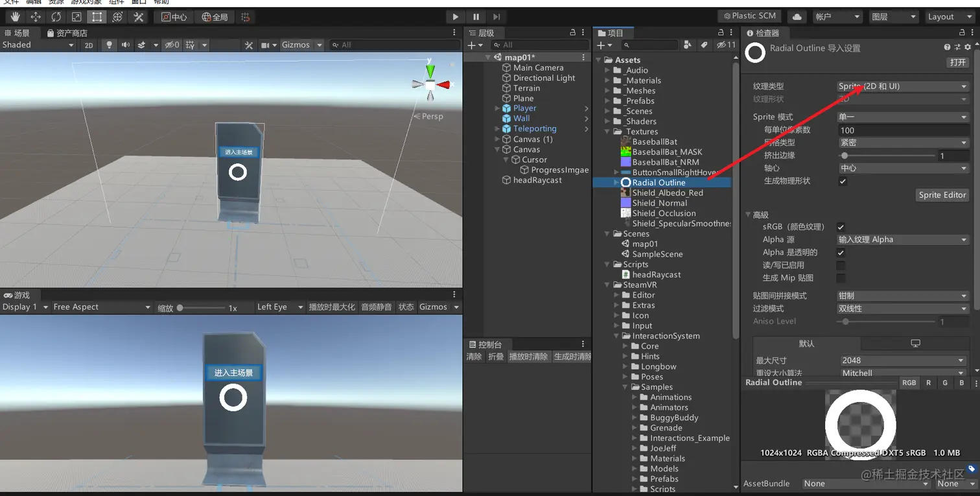Image resolution: width=980 pixels, height=496 pixels.
Task: Select the Scale tool
Action: click(76, 17)
